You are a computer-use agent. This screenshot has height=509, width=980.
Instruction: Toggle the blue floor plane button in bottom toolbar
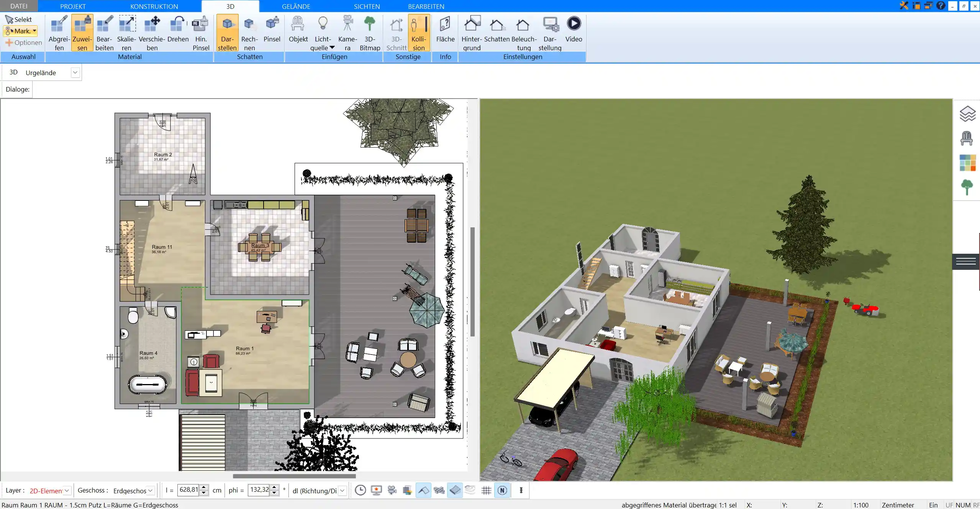pos(455,490)
